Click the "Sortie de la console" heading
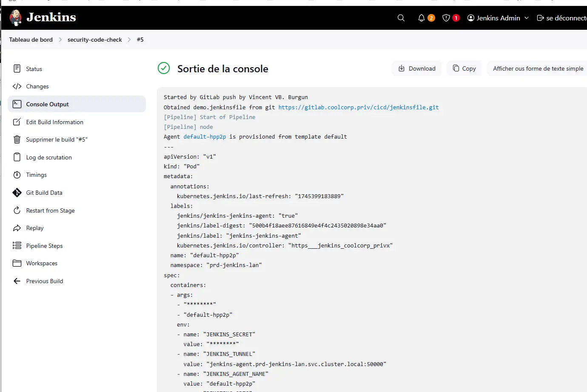Screen dimensions: 587x392 click(222, 68)
